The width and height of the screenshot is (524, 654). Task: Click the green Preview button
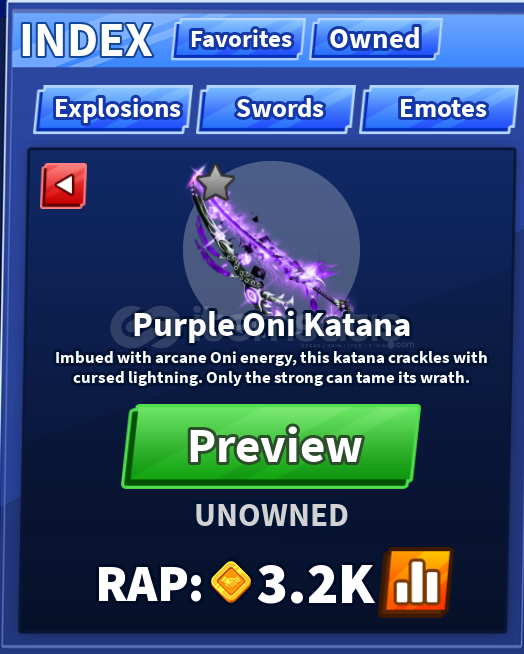tap(271, 446)
